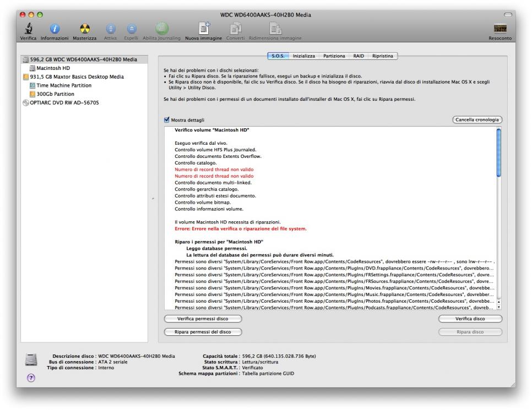This screenshot has height=410, width=532.
Task: Click the log scroll down arrow
Action: (x=499, y=307)
